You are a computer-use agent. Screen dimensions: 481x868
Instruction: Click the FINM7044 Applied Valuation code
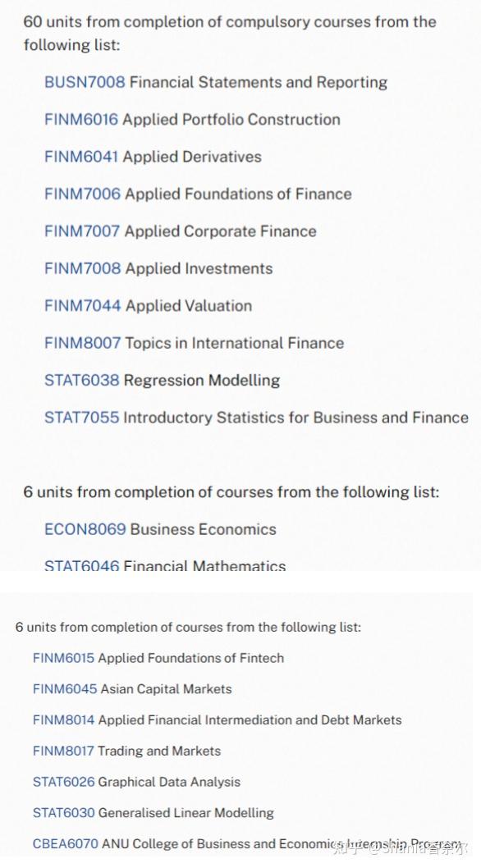click(x=83, y=305)
